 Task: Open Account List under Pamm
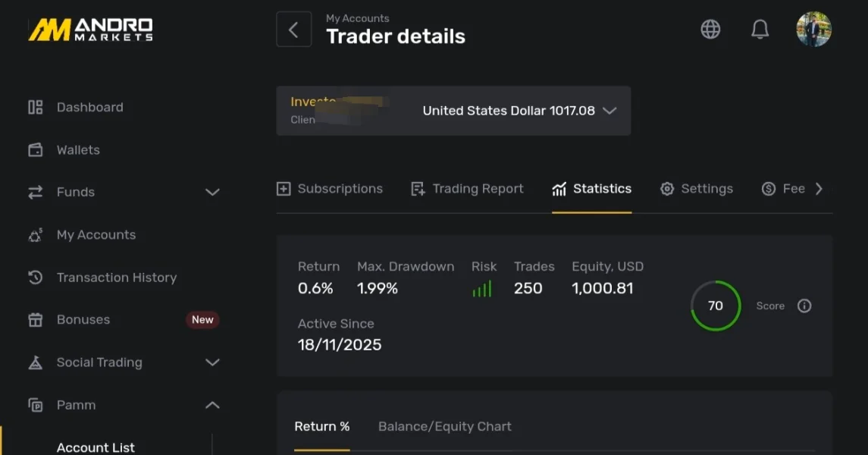point(96,447)
